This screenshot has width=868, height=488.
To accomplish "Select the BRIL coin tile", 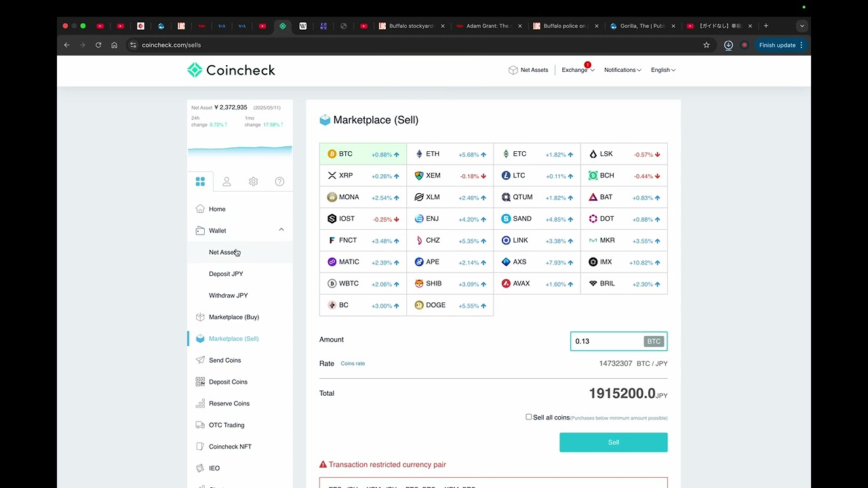I will pyautogui.click(x=624, y=284).
